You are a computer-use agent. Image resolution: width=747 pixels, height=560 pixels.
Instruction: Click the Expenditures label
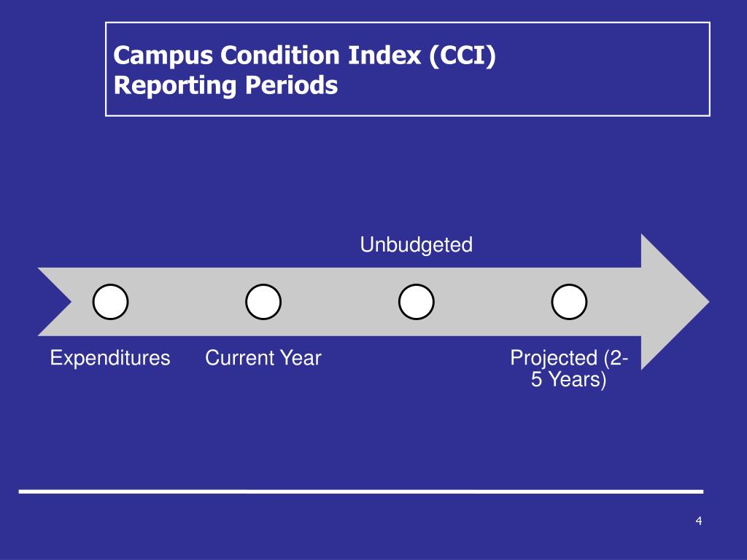click(110, 357)
